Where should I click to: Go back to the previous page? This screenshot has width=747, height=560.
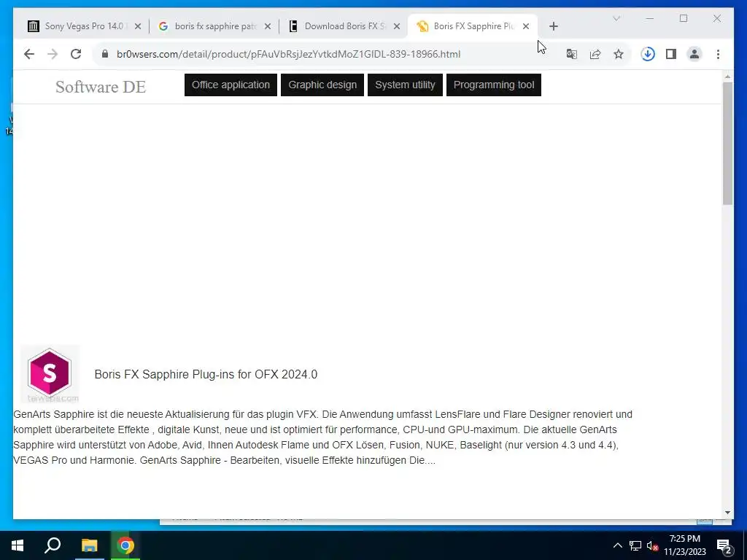(29, 54)
